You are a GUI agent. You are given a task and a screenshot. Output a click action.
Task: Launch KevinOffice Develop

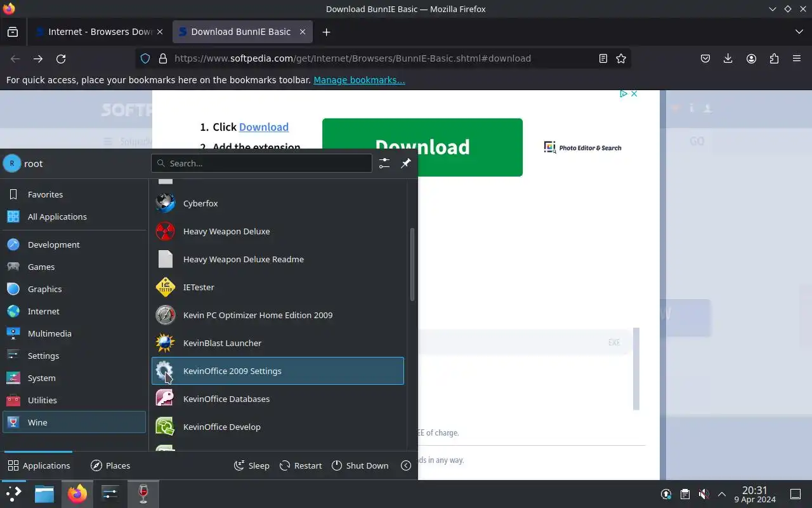pyautogui.click(x=277, y=427)
